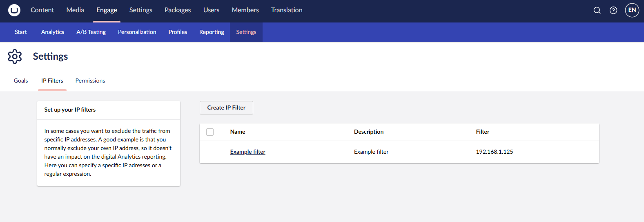This screenshot has width=644, height=222.
Task: Open the Packages section
Action: coord(178,10)
